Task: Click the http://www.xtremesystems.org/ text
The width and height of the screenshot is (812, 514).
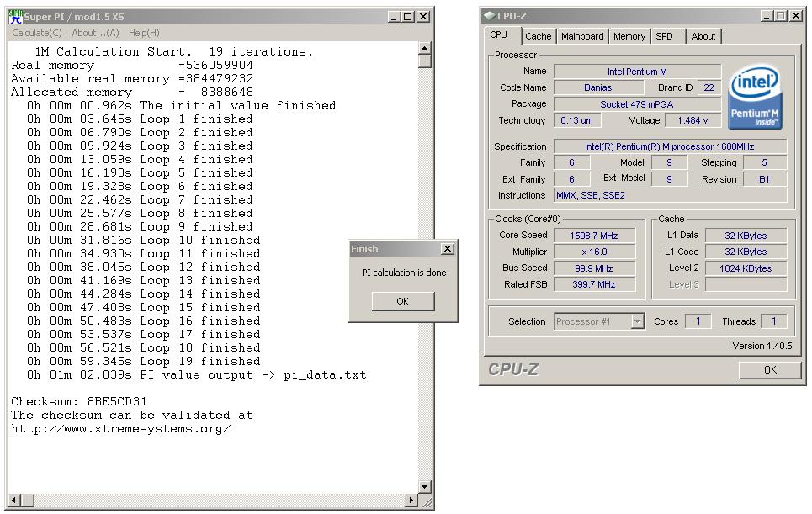Action: tap(120, 428)
